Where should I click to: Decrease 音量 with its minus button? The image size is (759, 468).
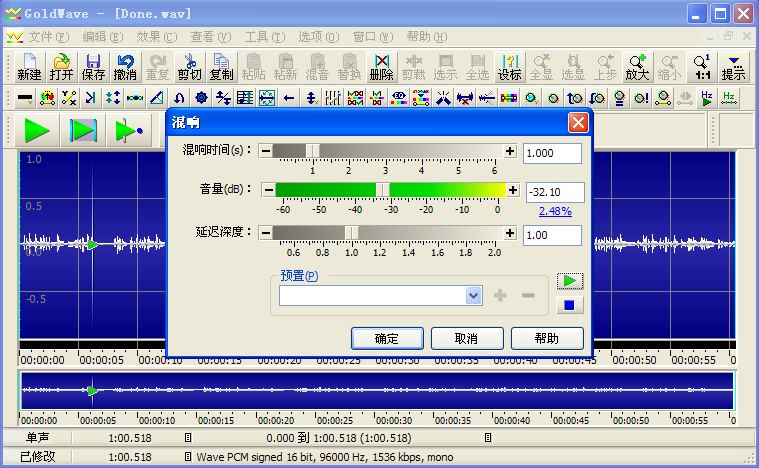point(269,190)
